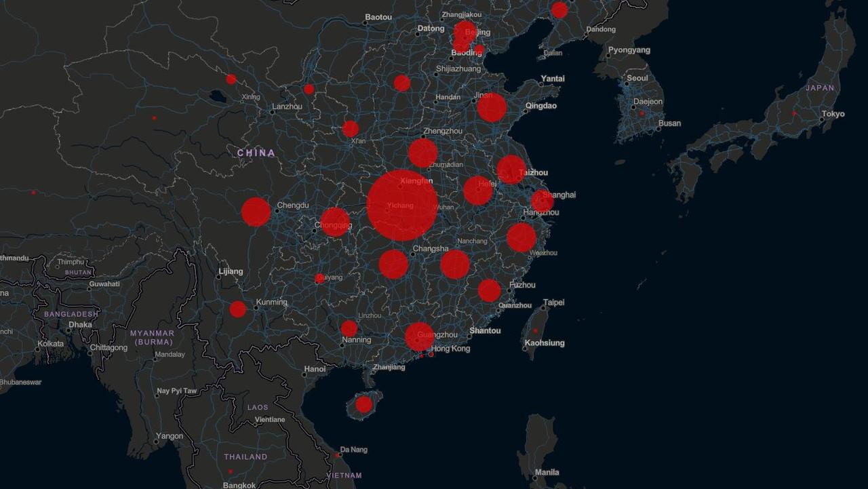Click the JAPAN country label
Viewport: 868px width, 489px height.
pos(820,88)
